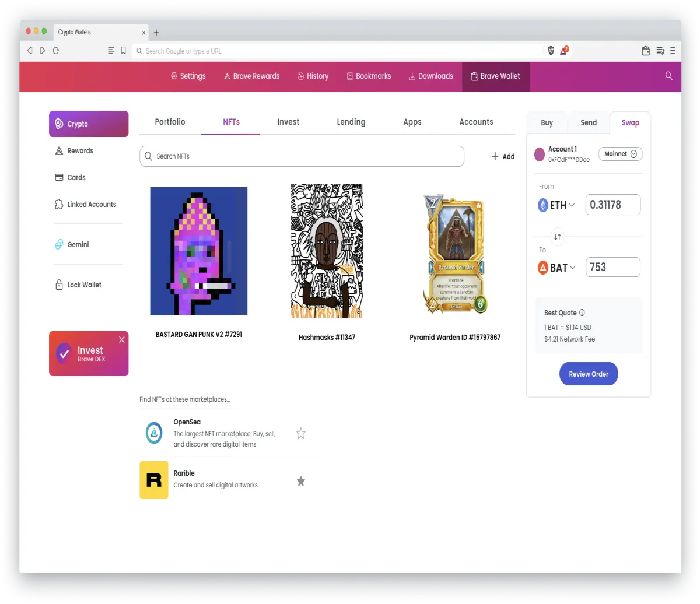Viewport: 700px width, 604px height.
Task: Open Settings in the top navigation
Action: tap(188, 76)
